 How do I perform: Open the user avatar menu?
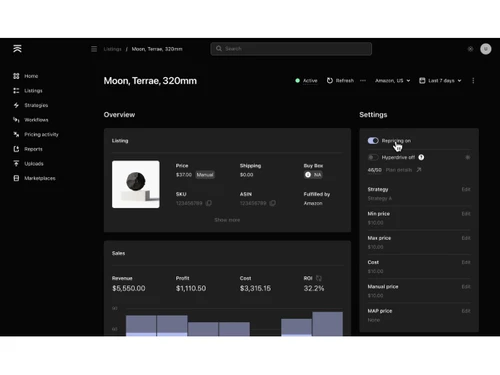(486, 49)
